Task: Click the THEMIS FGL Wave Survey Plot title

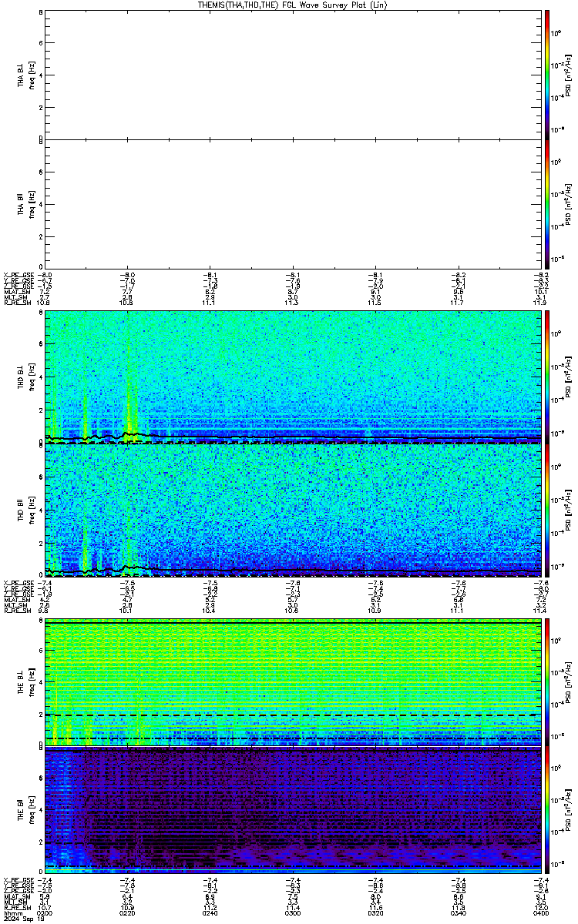Action: 293,5
